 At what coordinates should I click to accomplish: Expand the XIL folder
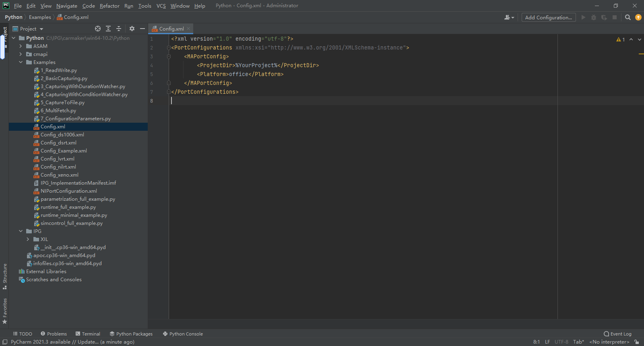tap(28, 239)
